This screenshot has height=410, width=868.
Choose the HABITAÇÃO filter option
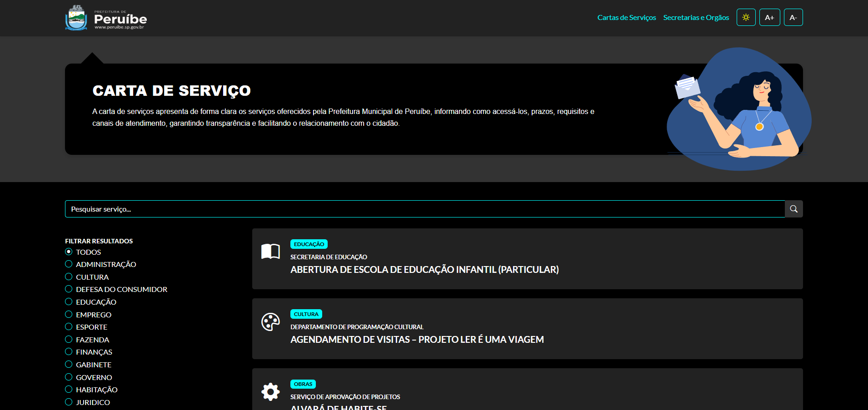(69, 389)
